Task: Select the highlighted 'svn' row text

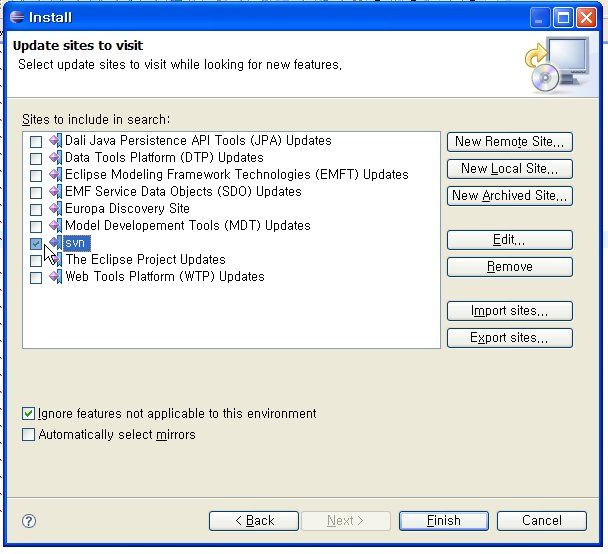Action: pyautogui.click(x=76, y=243)
